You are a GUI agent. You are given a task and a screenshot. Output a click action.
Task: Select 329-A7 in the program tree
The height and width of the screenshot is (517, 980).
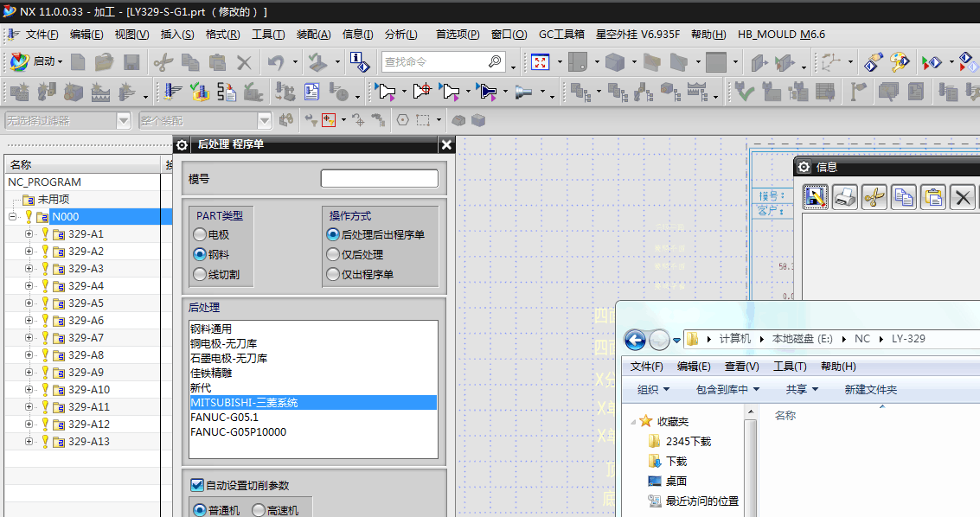[x=86, y=338]
